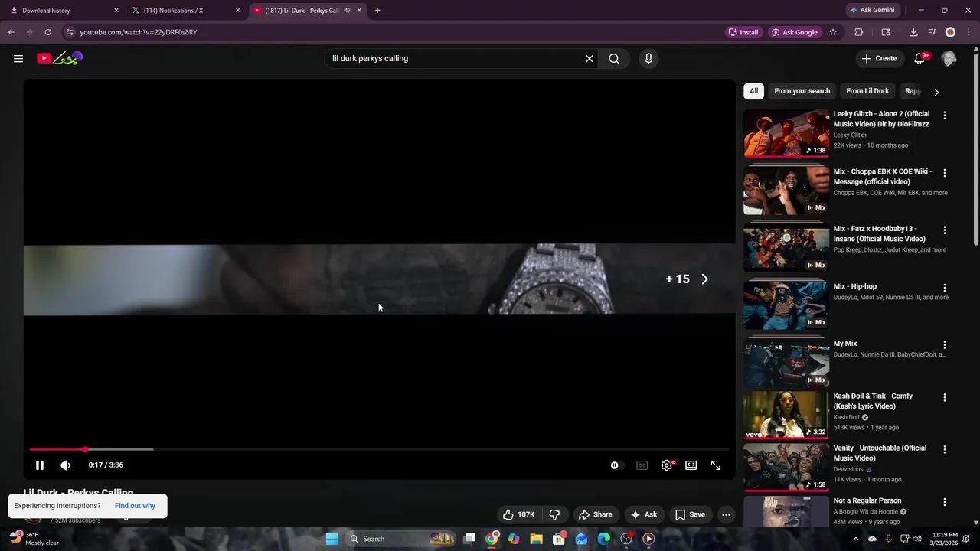Image resolution: width=980 pixels, height=551 pixels.
Task: Open browser downloads icon
Action: [913, 32]
